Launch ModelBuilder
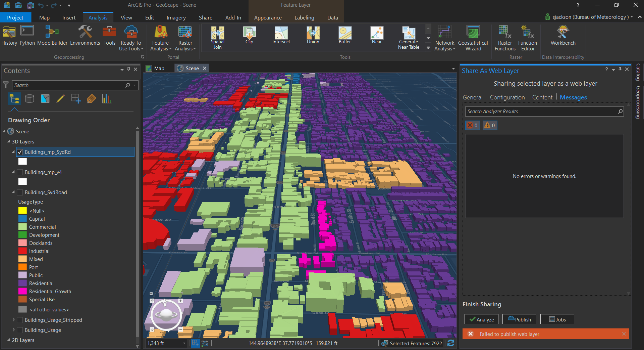 pyautogui.click(x=52, y=36)
